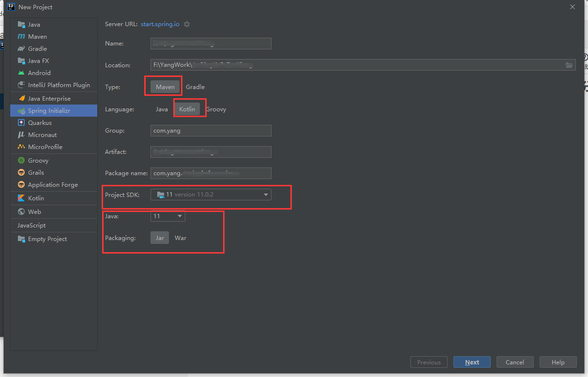Open the Java version dropdown
This screenshot has height=377, width=588.
click(168, 216)
